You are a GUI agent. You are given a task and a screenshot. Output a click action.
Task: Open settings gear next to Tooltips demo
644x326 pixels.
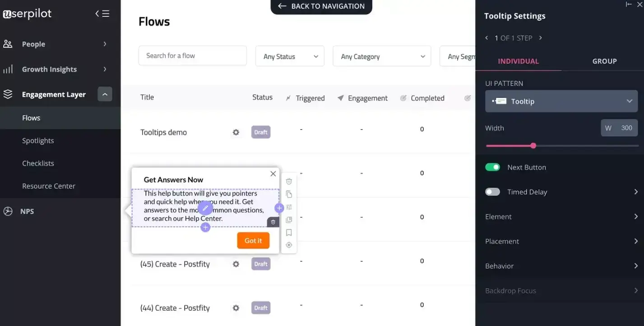click(x=236, y=132)
